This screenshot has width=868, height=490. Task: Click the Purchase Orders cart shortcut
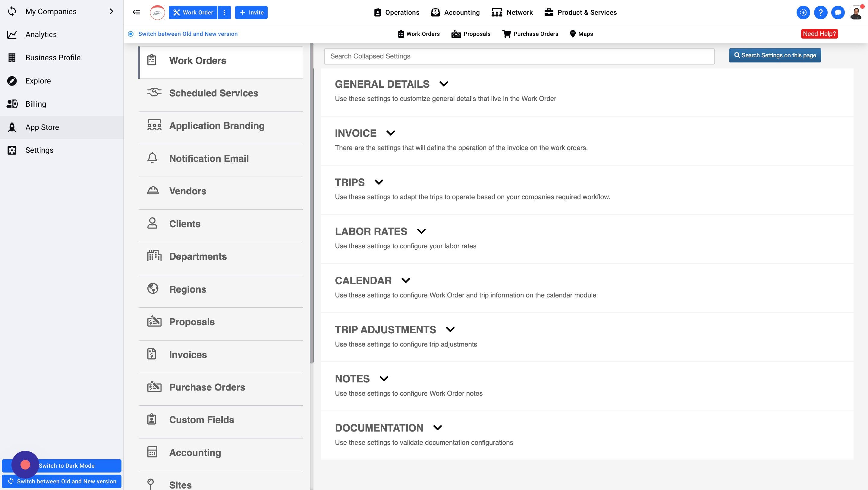pos(530,34)
